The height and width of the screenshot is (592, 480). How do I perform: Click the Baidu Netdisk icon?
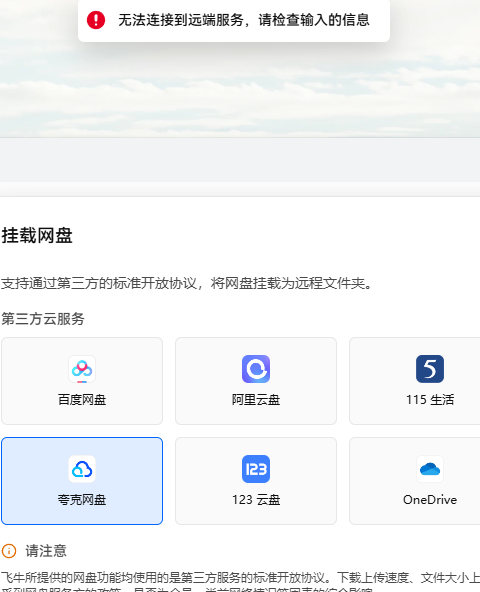click(x=82, y=369)
